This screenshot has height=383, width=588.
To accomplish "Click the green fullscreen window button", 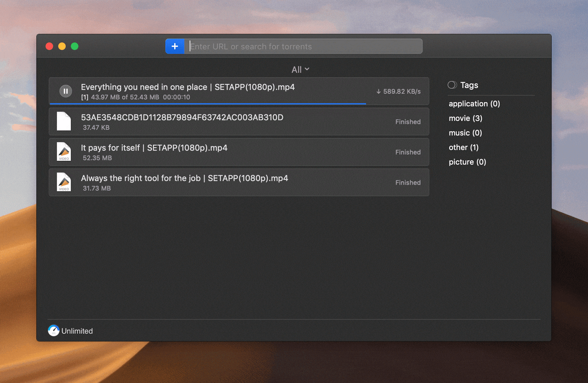I will [75, 46].
